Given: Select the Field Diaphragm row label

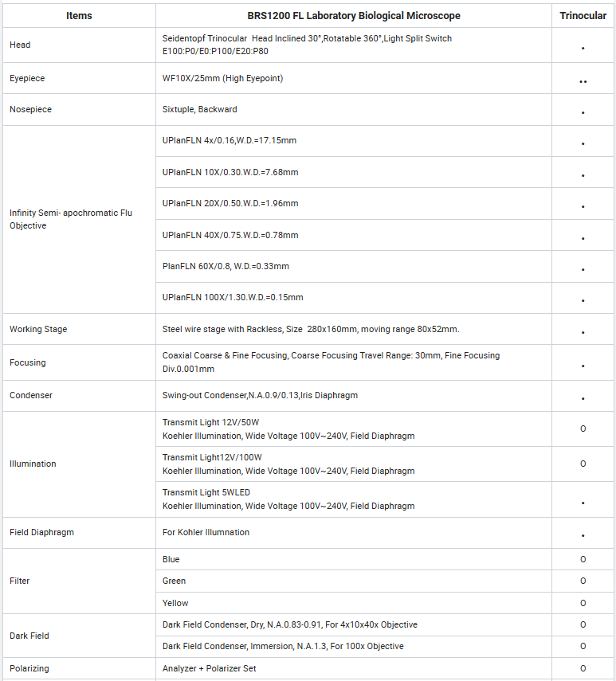Looking at the screenshot, I should point(41,533).
